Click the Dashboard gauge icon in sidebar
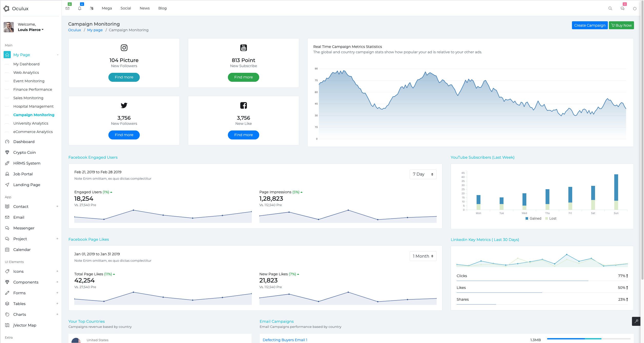Viewport: 644px width, 343px height. [7, 142]
